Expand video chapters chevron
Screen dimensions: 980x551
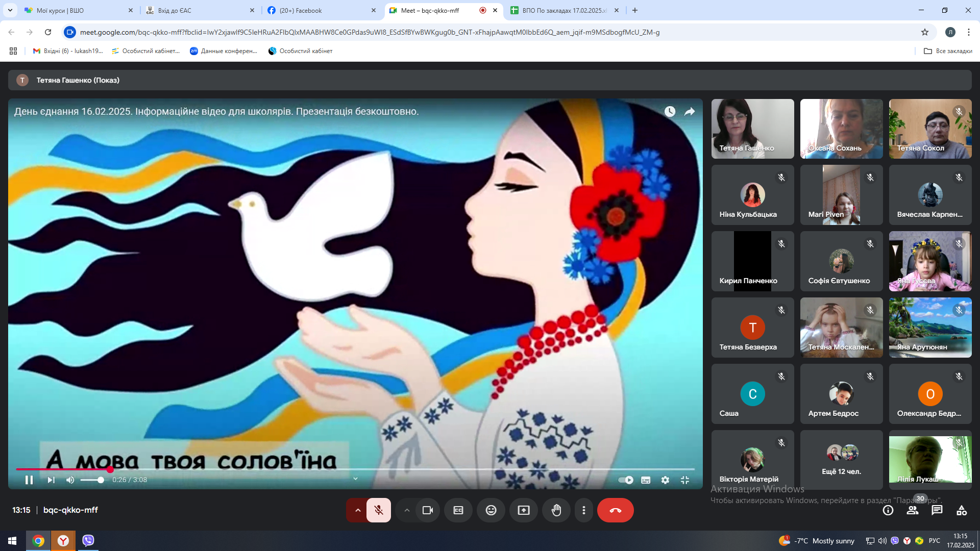point(356,479)
